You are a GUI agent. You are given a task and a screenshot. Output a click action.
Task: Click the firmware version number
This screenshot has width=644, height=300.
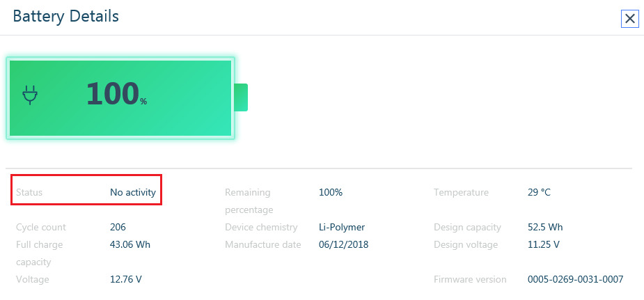pos(575,280)
